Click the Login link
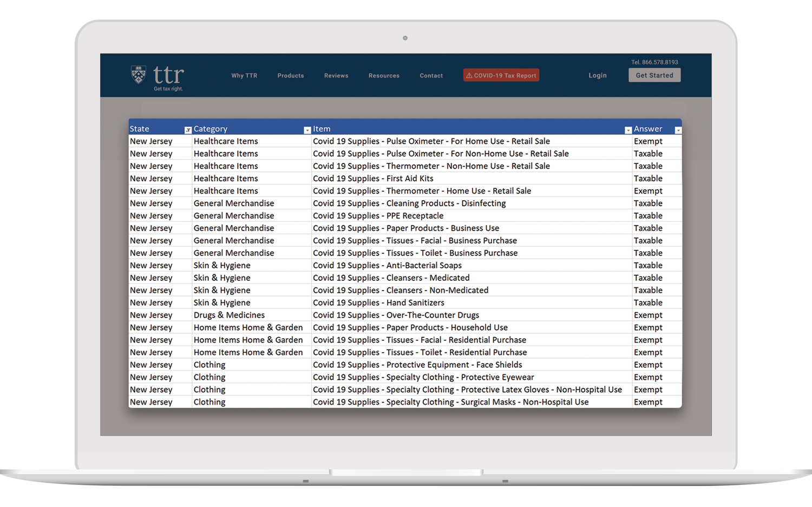 (x=598, y=76)
